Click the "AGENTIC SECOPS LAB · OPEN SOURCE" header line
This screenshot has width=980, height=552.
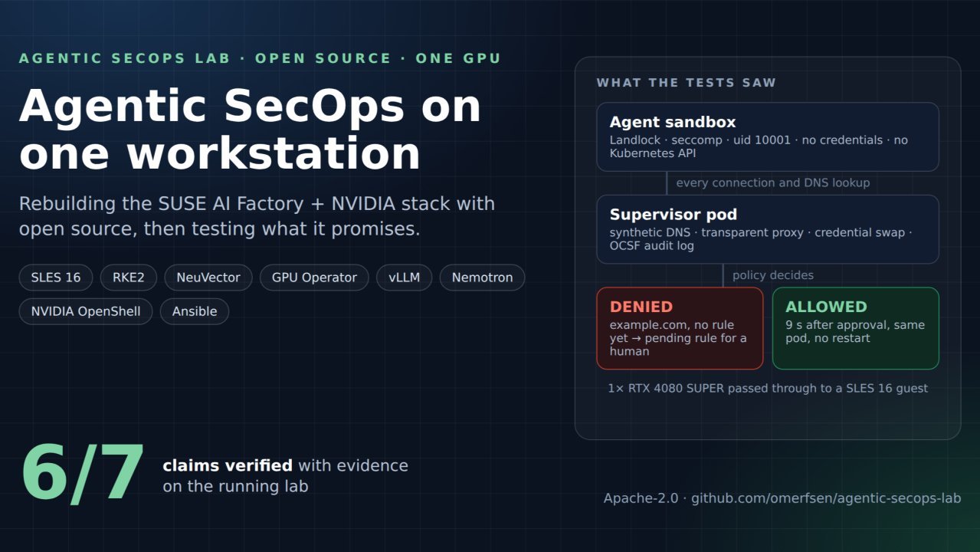(x=260, y=58)
